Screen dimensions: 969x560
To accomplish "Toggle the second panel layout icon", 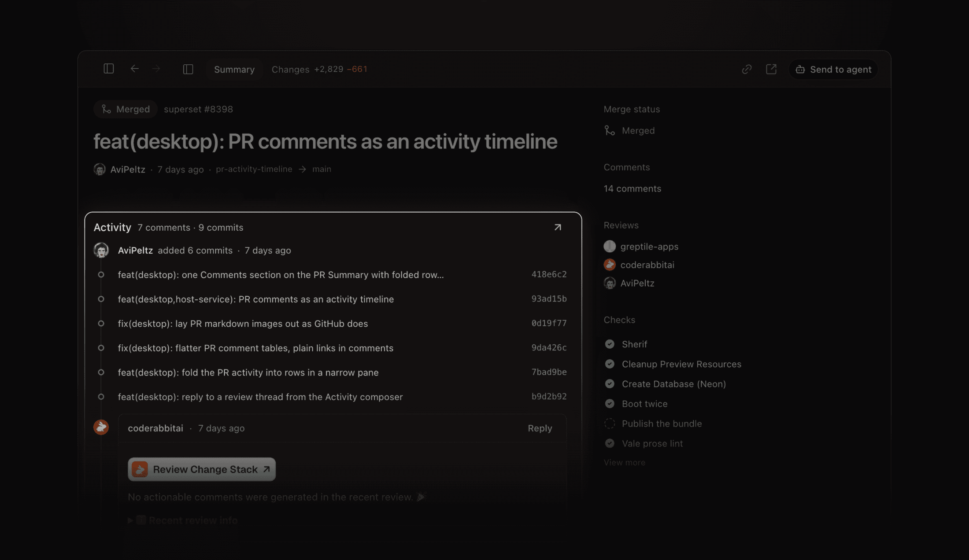I will 188,69.
